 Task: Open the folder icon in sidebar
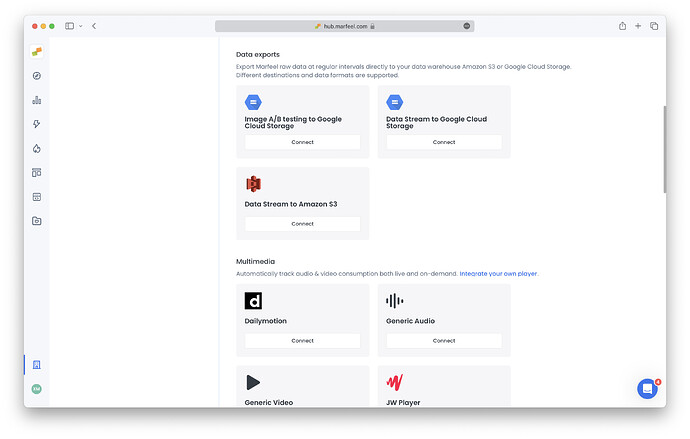click(x=37, y=221)
